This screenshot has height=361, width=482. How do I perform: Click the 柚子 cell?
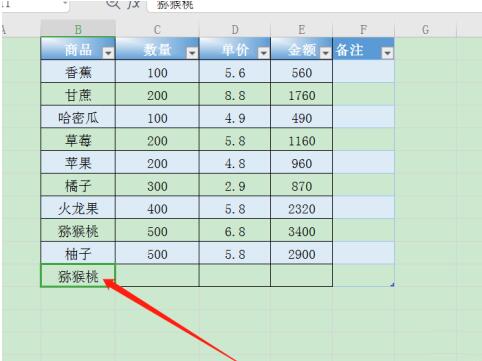coord(78,254)
